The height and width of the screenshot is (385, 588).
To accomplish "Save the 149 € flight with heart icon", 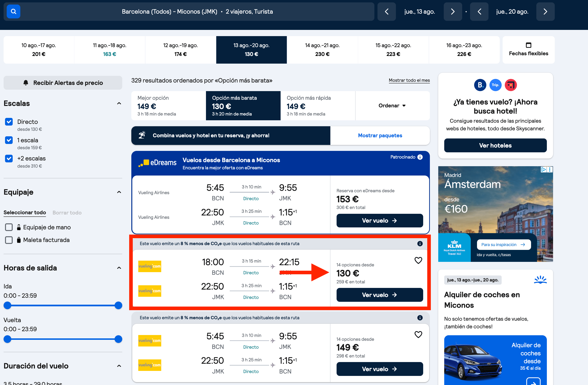I will pyautogui.click(x=418, y=334).
